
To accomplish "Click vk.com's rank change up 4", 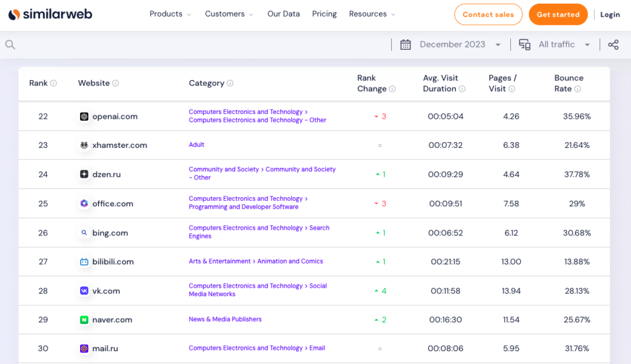I will coord(380,291).
